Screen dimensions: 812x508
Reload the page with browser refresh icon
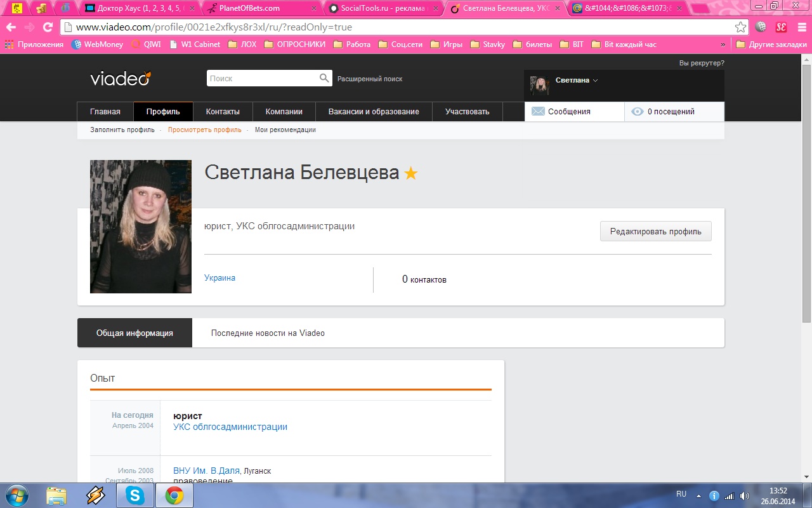48,27
